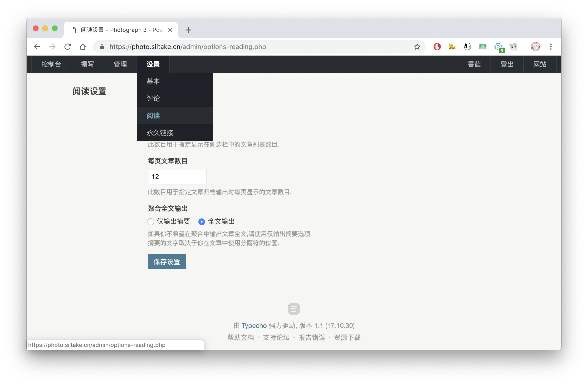Expand the 撰写 navigation menu

pyautogui.click(x=87, y=64)
